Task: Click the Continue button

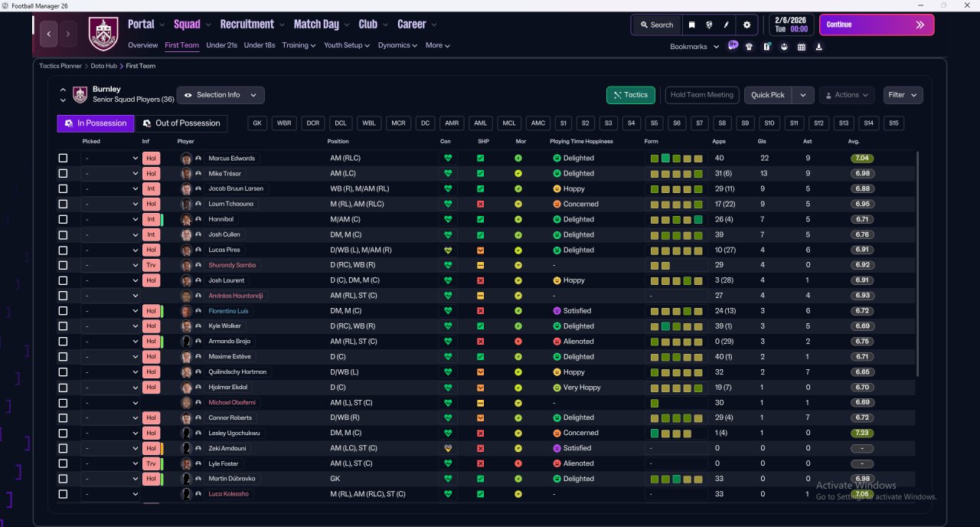Action: (877, 25)
